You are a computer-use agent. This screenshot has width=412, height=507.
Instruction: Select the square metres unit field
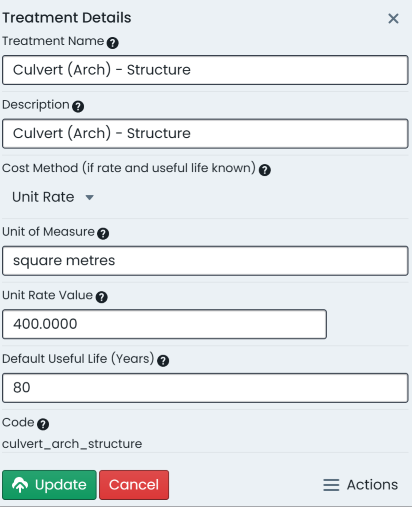coord(205,261)
